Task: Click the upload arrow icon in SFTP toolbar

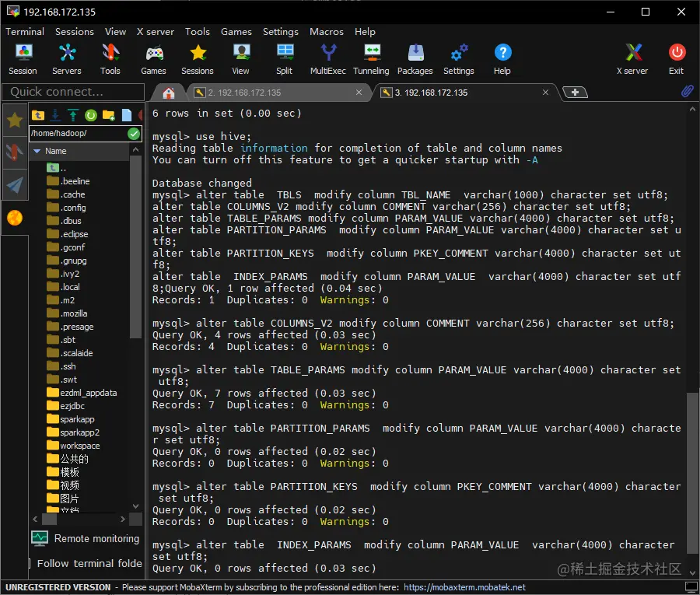Action: coord(73,116)
